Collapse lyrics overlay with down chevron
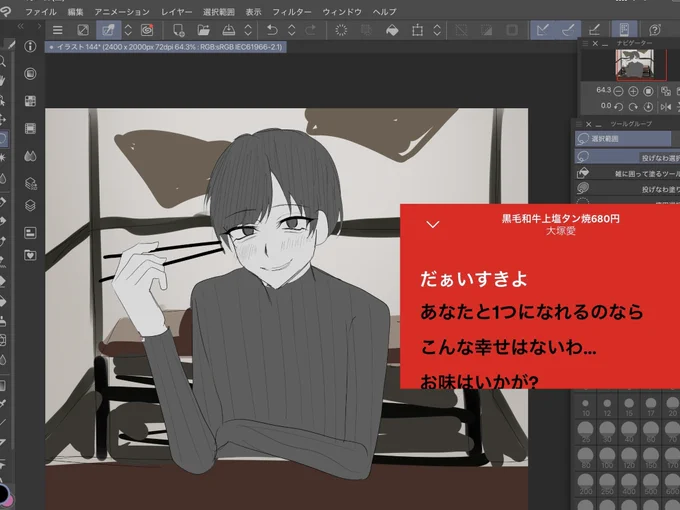This screenshot has height=510, width=680. [x=433, y=224]
